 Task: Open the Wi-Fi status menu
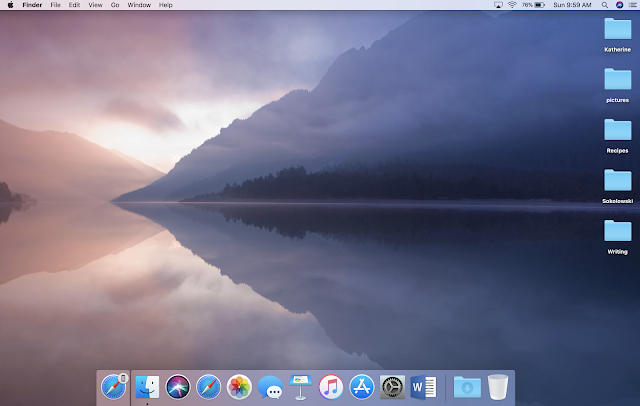click(x=512, y=5)
